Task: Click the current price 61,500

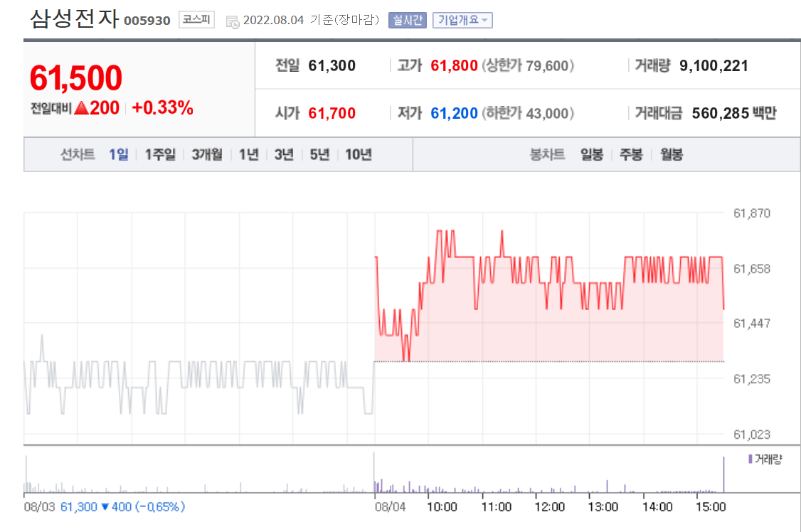Action: [x=76, y=78]
